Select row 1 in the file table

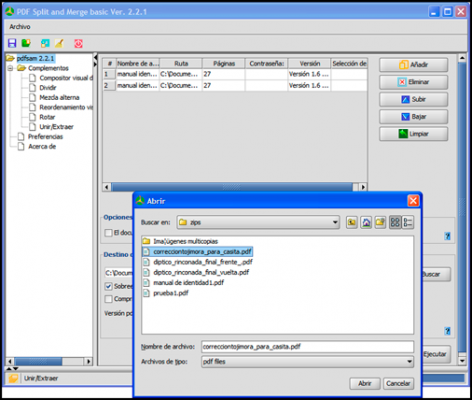(235, 74)
